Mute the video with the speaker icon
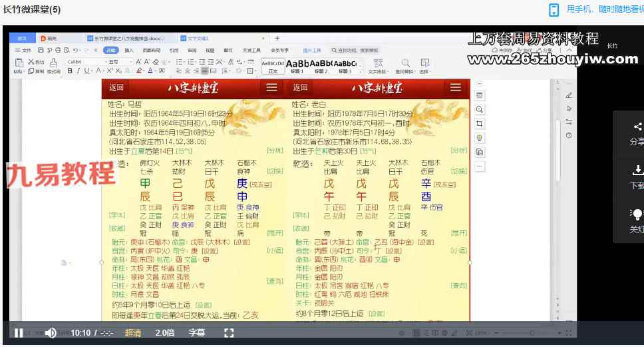This screenshot has height=347, width=644. pos(51,332)
